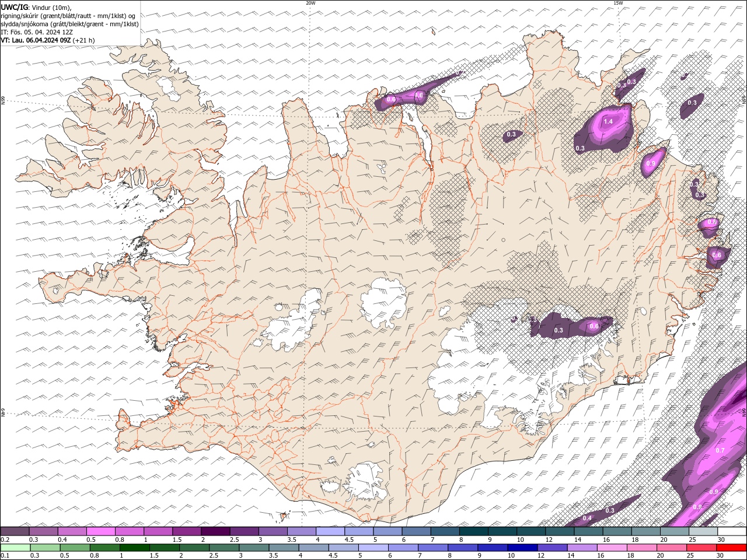Screen dimensions: 747x560
Task: Click the medium green 0.5 rain legend swatch
Action: tap(75, 548)
